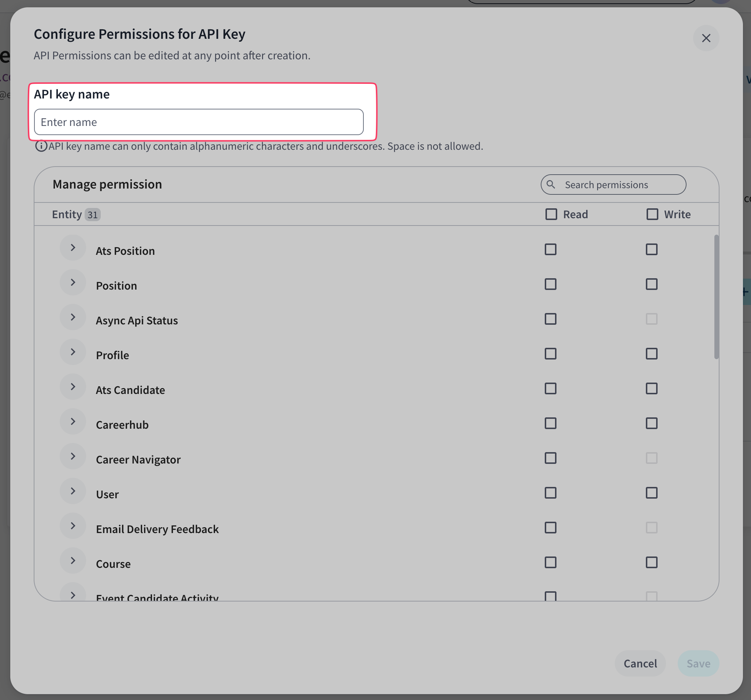Close the Configure Permissions dialog
Viewport: 751px width, 700px height.
(706, 38)
